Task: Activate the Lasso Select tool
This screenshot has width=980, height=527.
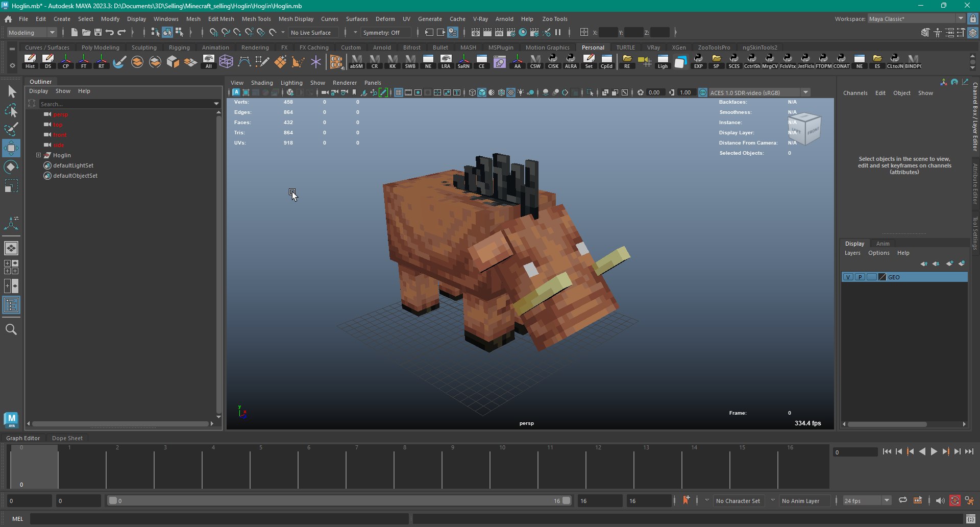Action: (11, 110)
